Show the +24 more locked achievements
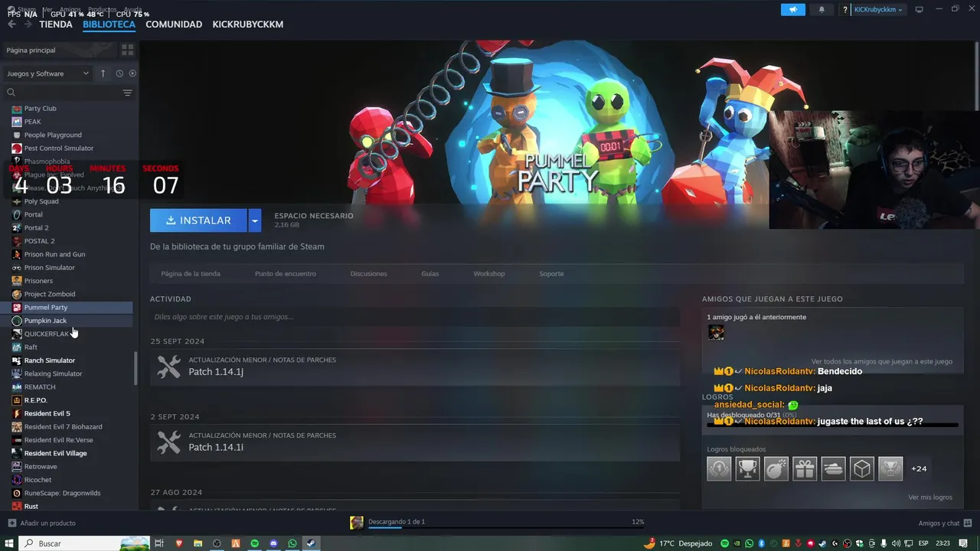 [919, 468]
